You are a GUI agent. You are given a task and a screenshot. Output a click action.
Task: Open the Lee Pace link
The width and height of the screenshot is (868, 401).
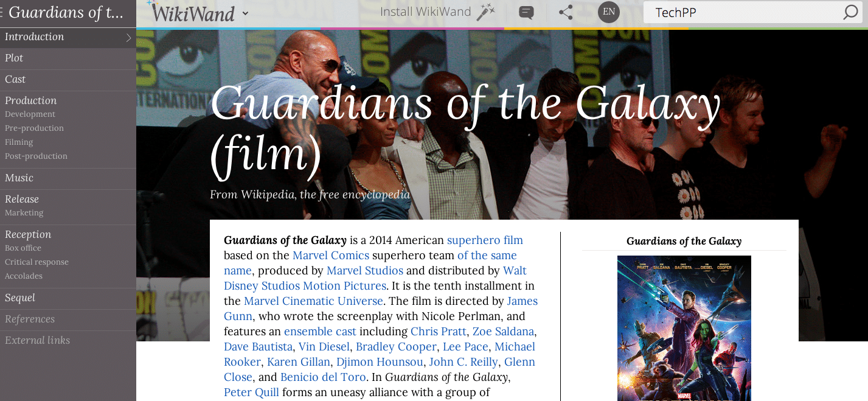(x=465, y=346)
